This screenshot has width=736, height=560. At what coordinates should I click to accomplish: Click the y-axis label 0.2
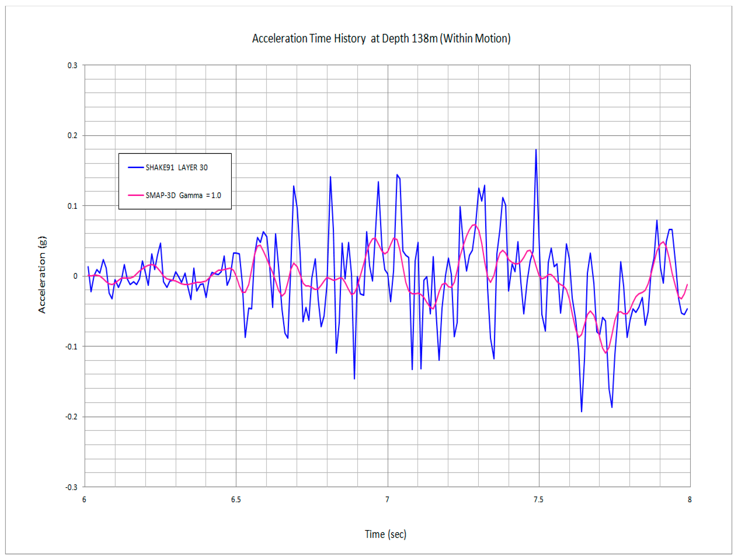(x=72, y=136)
